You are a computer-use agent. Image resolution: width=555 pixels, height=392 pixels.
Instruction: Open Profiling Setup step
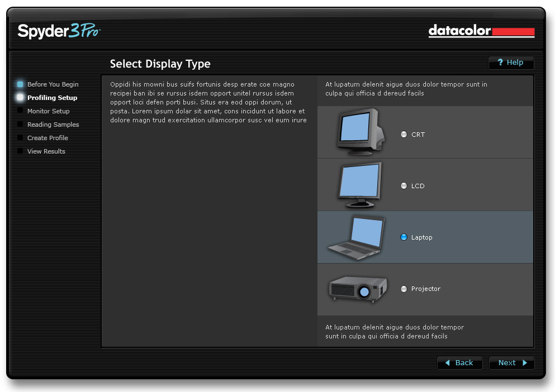pyautogui.click(x=52, y=98)
